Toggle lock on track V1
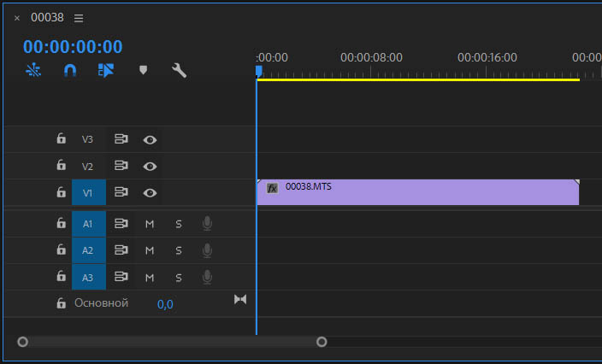 [61, 192]
